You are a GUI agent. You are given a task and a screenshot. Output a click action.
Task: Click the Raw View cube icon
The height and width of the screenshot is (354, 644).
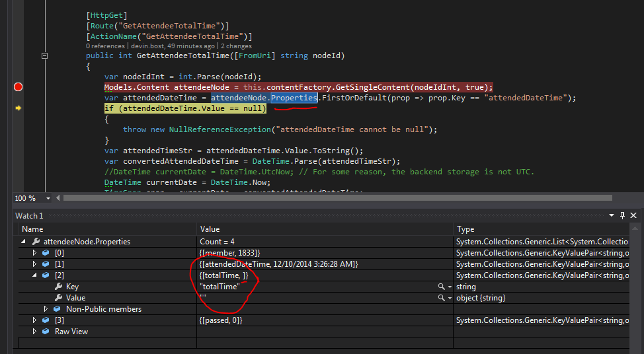[x=46, y=331]
